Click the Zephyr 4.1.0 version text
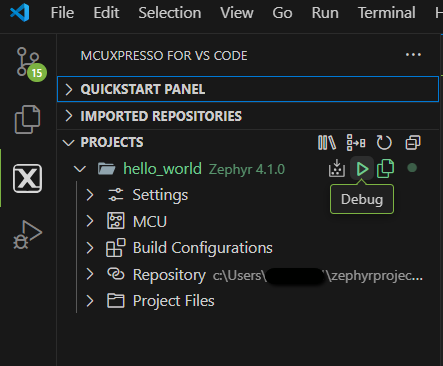The image size is (443, 366). click(x=247, y=169)
